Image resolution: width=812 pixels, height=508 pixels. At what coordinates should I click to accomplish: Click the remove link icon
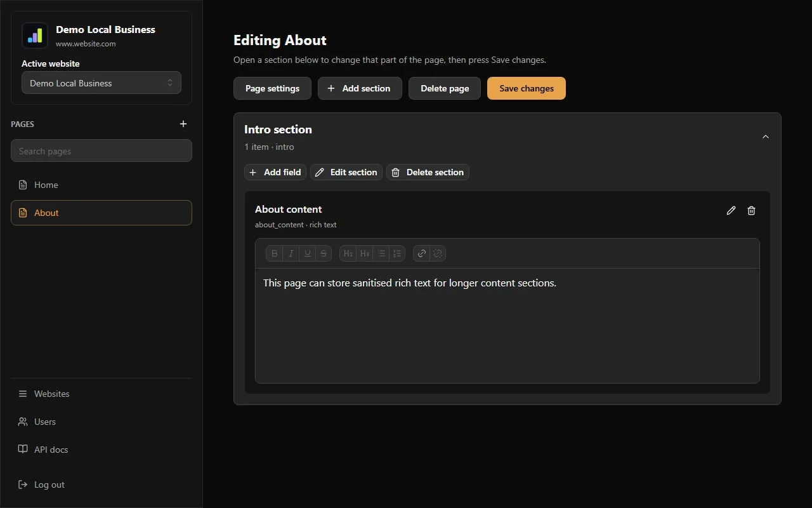438,253
